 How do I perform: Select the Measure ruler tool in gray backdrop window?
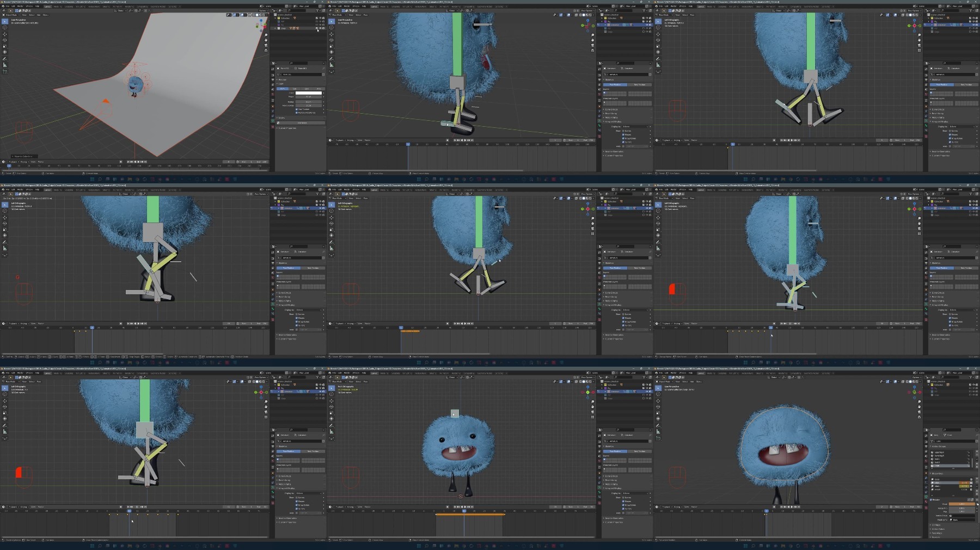[x=5, y=65]
